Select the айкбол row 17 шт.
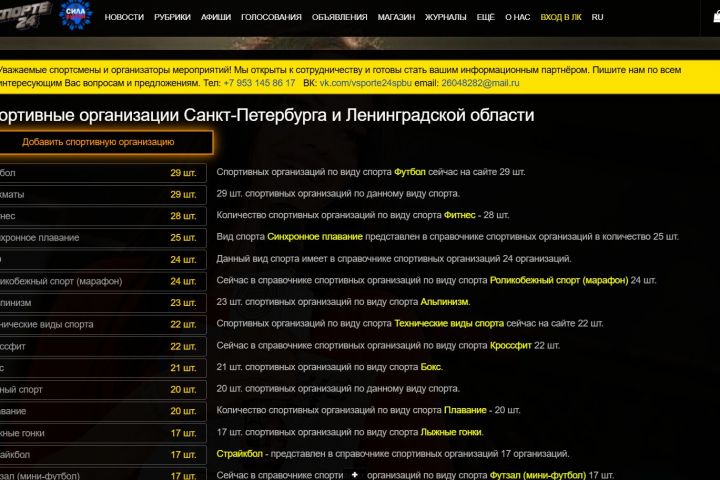The width and height of the screenshot is (720, 480). pos(103,455)
